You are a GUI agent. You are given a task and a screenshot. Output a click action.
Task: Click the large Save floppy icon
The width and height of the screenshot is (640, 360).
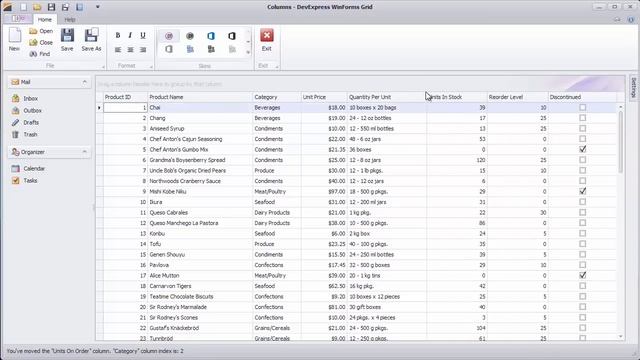pos(67,35)
